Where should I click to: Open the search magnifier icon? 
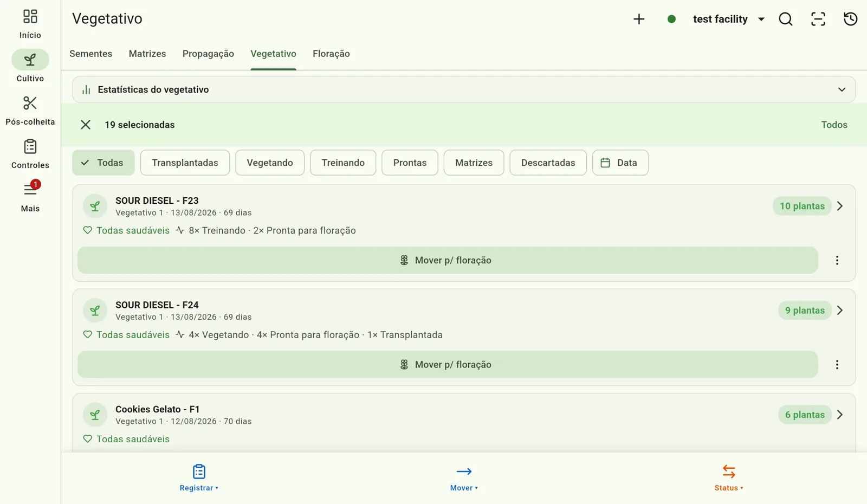click(786, 19)
